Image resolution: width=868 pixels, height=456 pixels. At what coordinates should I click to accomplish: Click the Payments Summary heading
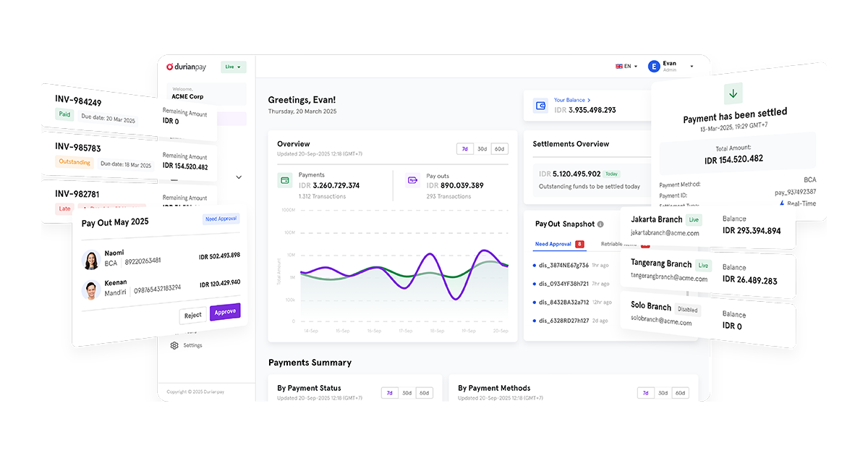point(310,363)
